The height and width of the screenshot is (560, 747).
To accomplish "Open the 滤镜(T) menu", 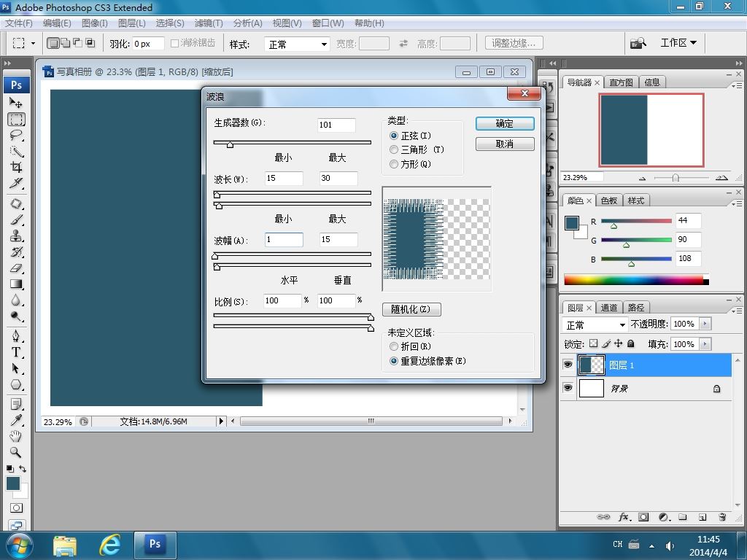I will click(209, 23).
